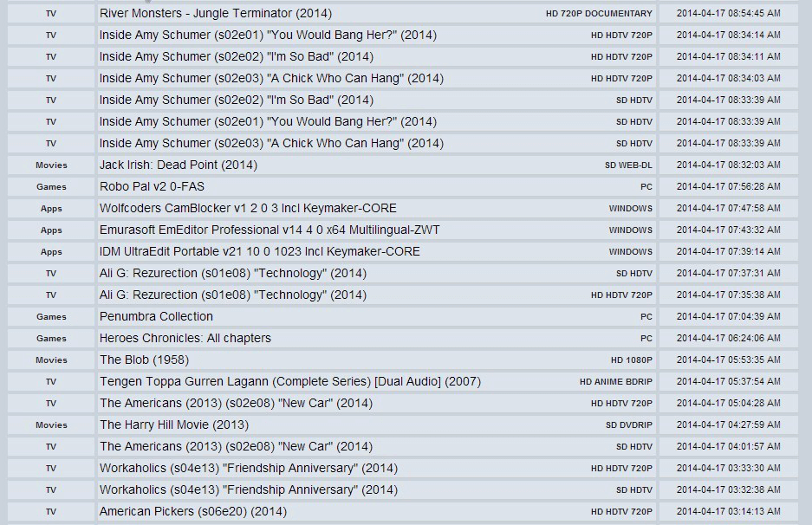This screenshot has height=525, width=812.
Task: Open Jack Irish: Dead Point movie entry
Action: (179, 165)
